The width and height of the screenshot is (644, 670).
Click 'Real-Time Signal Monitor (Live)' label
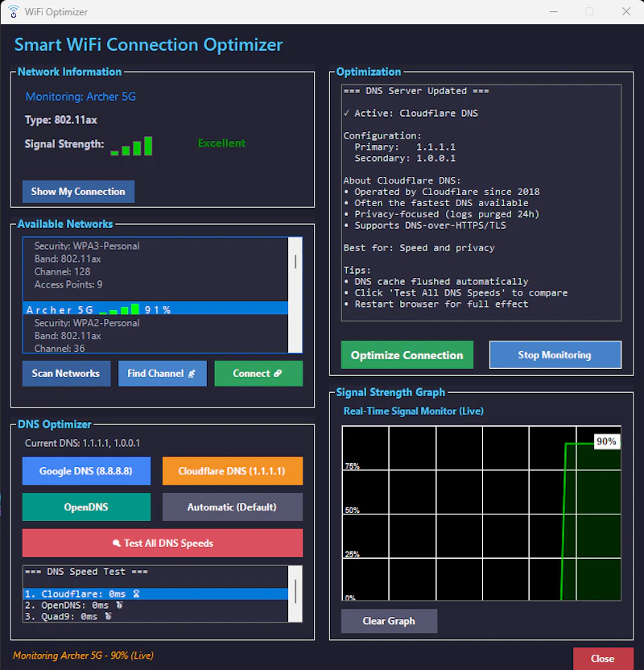click(x=414, y=411)
